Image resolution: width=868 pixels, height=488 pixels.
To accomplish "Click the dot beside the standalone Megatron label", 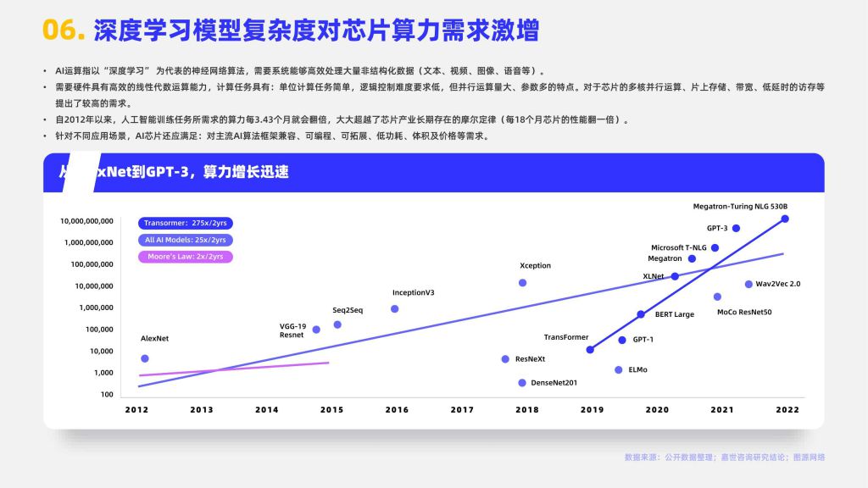I will 692,258.
